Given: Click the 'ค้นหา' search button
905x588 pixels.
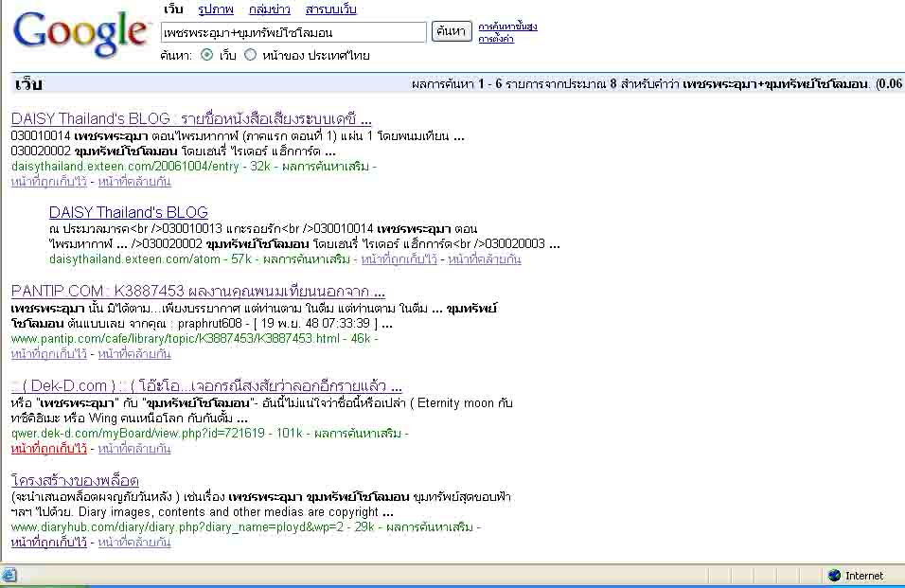Looking at the screenshot, I should 452,31.
